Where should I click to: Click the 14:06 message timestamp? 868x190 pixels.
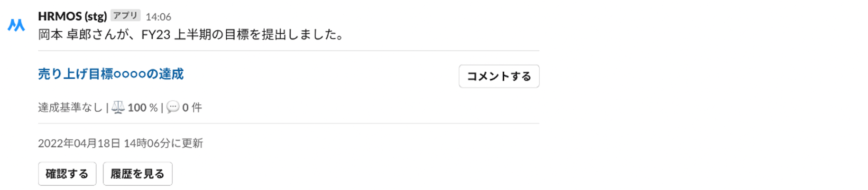coord(158,17)
